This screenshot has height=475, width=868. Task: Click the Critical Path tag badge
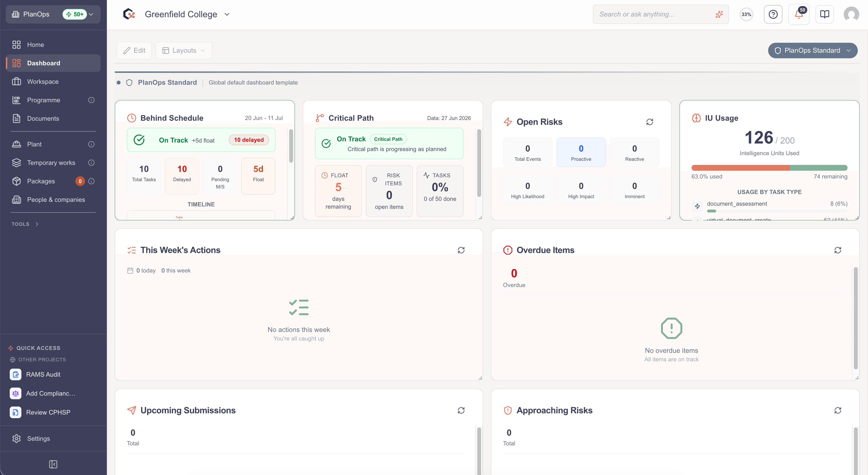388,139
